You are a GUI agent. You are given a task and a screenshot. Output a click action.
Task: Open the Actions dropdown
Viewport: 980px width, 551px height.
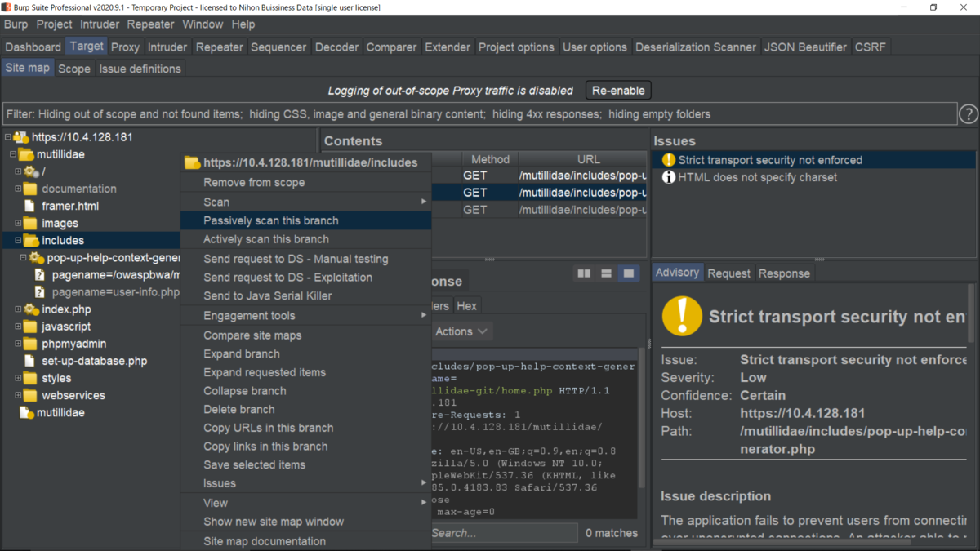pyautogui.click(x=461, y=331)
